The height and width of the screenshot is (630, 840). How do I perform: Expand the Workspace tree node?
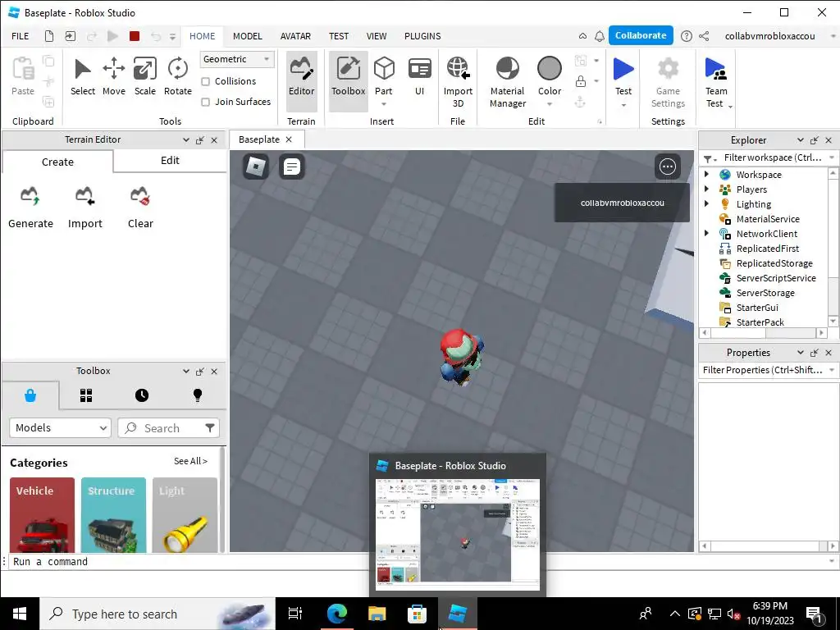[x=706, y=174]
